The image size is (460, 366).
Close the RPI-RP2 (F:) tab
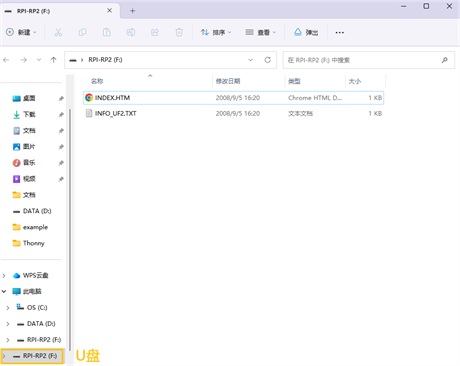click(109, 11)
